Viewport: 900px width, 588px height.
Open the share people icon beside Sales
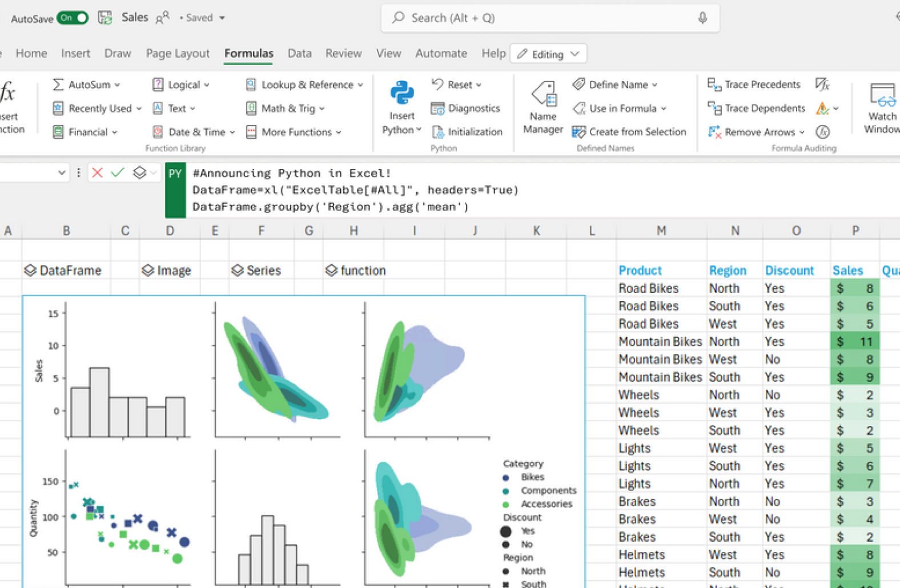(163, 18)
